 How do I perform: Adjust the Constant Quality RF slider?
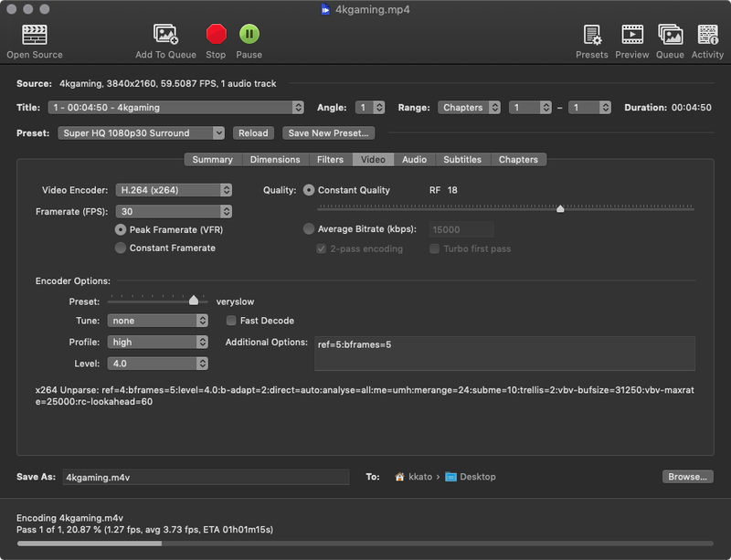point(560,208)
